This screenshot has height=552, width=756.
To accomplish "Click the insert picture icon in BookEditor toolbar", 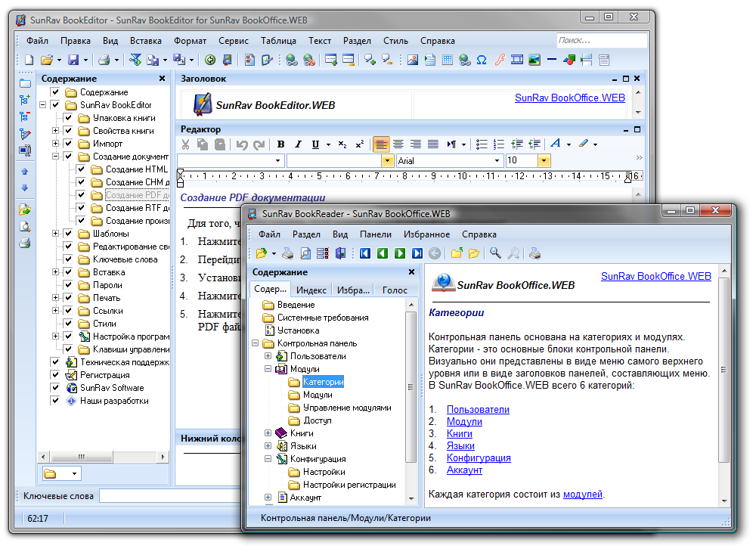I will tap(413, 60).
